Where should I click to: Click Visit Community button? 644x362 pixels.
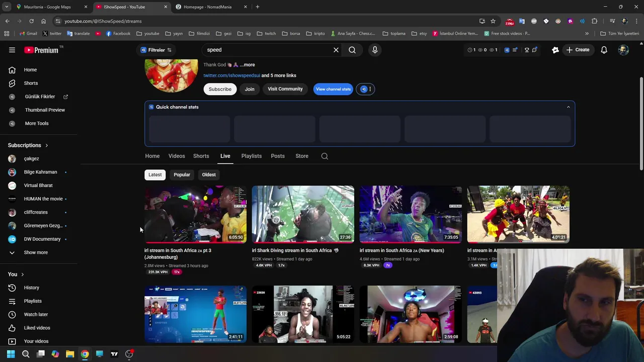(x=285, y=89)
